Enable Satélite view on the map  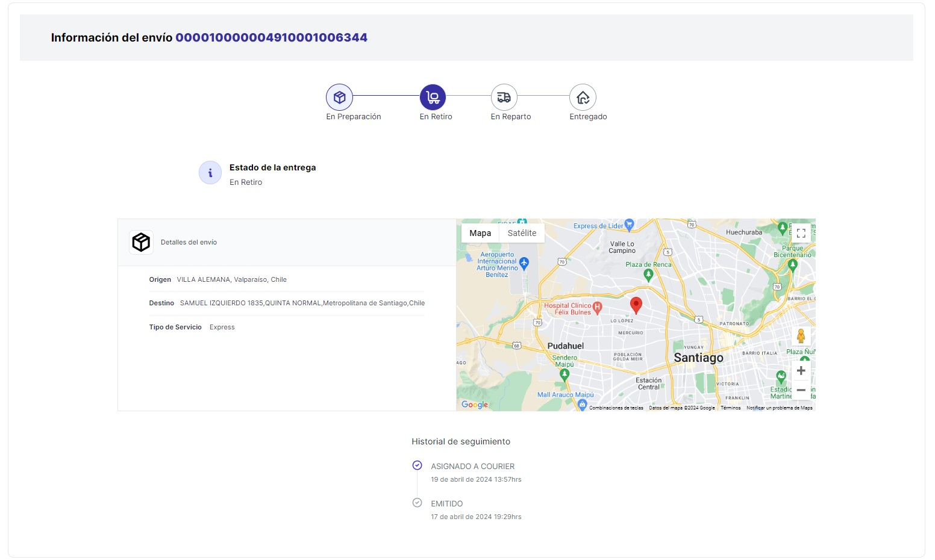(522, 232)
